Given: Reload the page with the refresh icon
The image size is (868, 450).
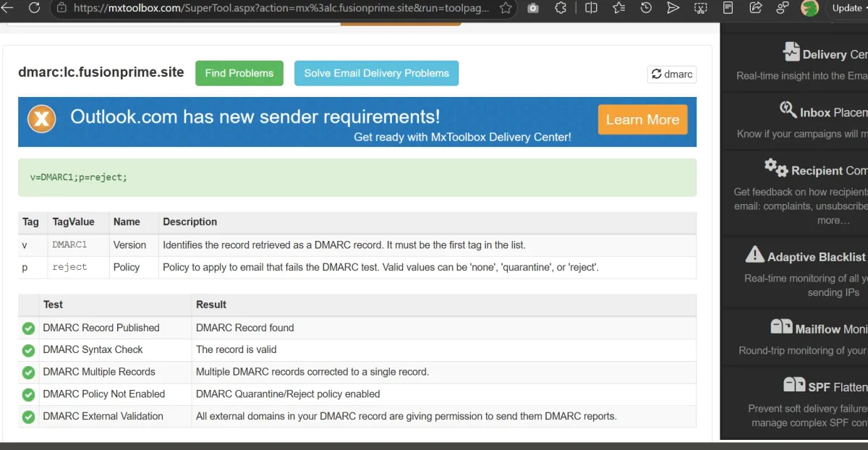Looking at the screenshot, I should [x=34, y=8].
